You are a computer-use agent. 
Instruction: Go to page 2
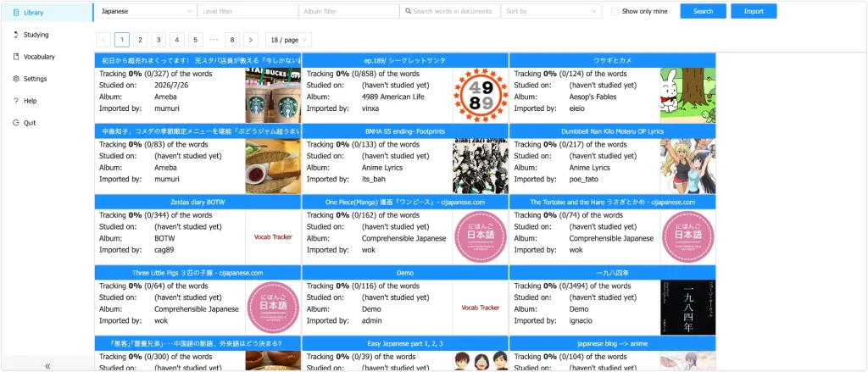pos(140,40)
